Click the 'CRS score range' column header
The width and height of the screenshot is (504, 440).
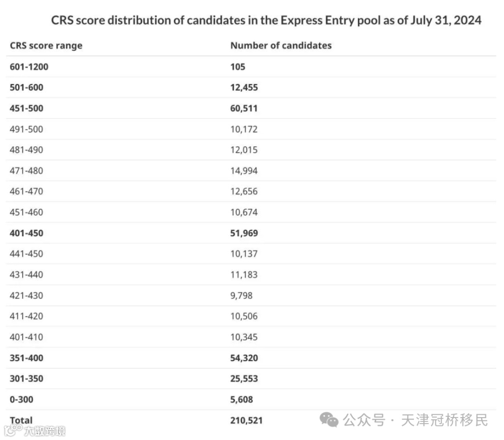click(x=46, y=45)
